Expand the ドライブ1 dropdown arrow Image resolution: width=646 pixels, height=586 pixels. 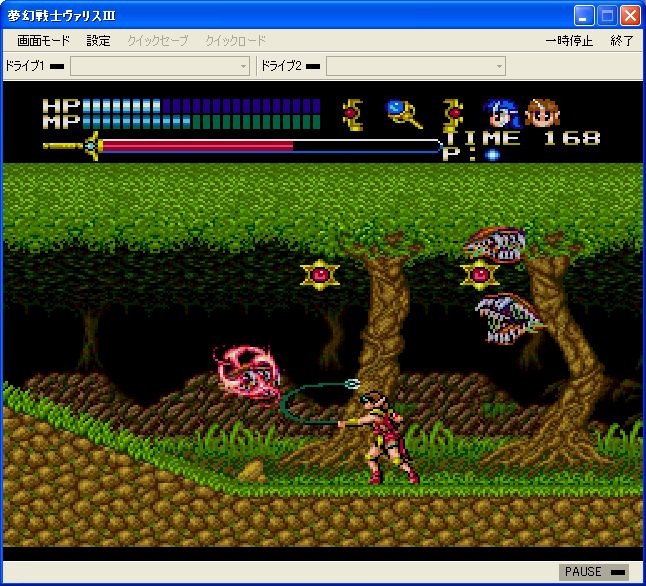click(243, 66)
